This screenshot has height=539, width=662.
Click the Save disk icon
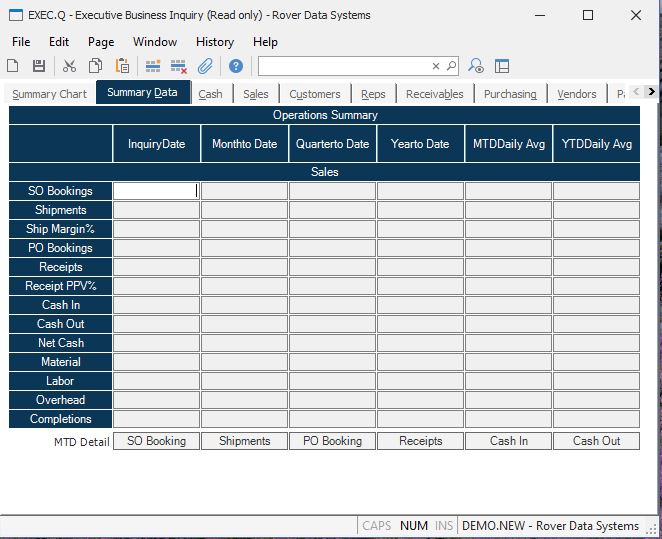(39, 66)
